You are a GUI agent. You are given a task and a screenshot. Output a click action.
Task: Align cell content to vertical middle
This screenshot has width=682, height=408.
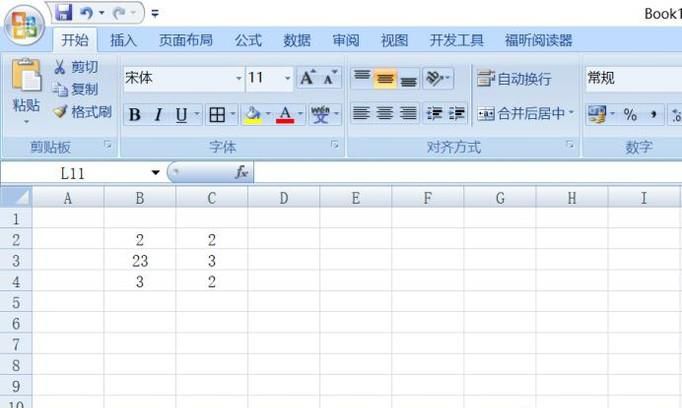point(385,78)
